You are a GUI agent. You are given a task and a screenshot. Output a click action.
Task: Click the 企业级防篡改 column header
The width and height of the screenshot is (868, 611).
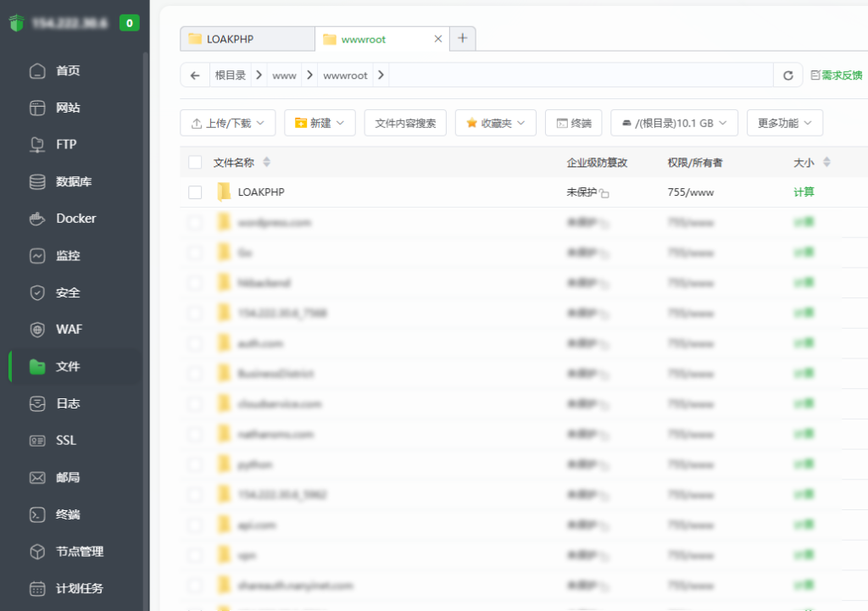(x=597, y=163)
